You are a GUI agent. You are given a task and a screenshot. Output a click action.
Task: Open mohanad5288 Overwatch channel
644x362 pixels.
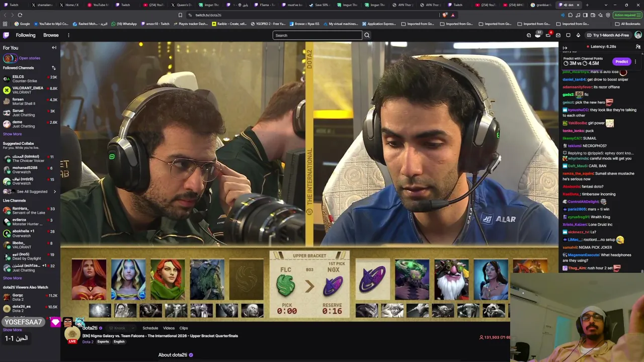coord(30,170)
